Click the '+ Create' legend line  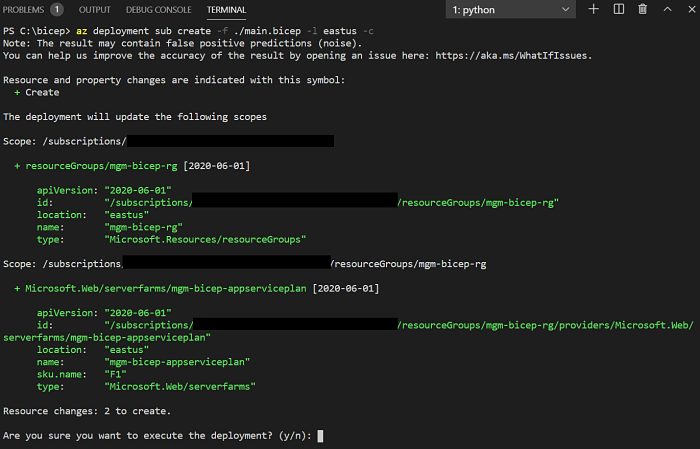tap(37, 92)
